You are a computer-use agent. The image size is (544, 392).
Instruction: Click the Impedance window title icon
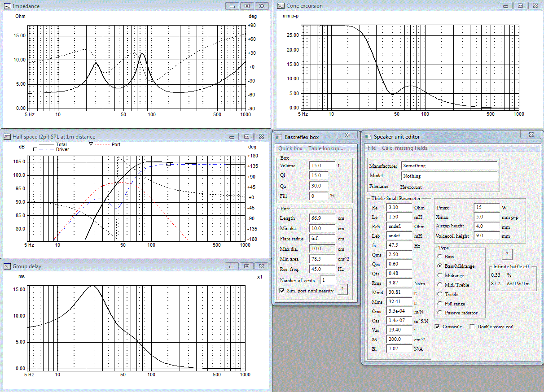tap(8, 6)
